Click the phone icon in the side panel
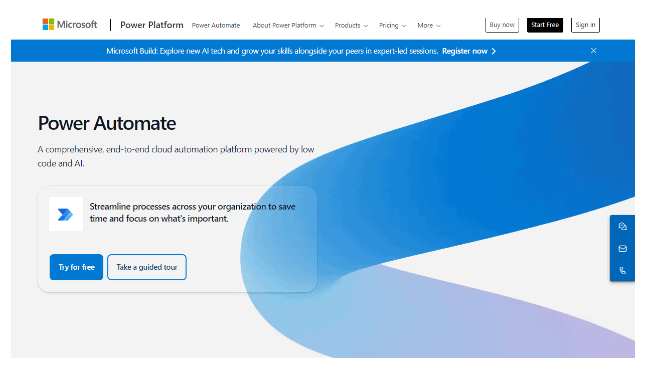Viewport: 650px width, 368px height. click(x=622, y=271)
